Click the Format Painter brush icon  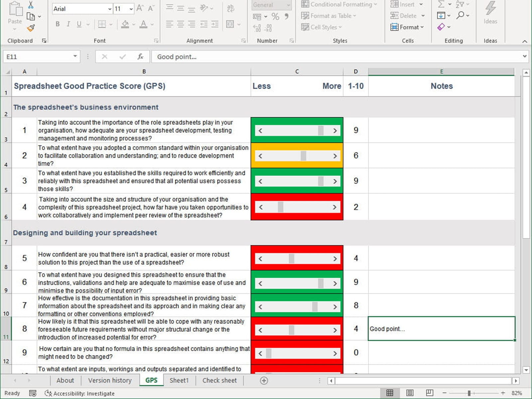tap(31, 28)
